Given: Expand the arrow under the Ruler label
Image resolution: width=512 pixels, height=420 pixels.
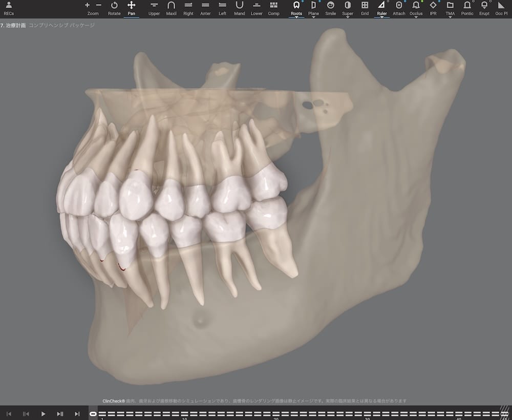Looking at the screenshot, I should coord(382,17).
